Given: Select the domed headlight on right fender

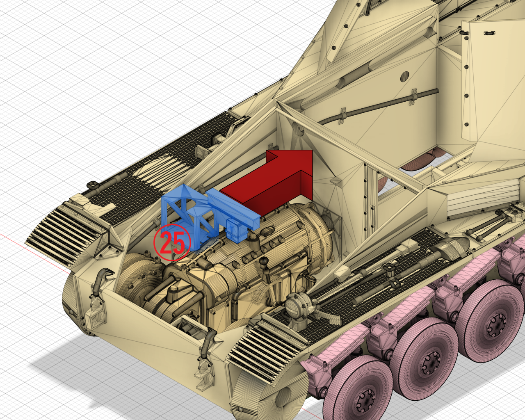Looking at the screenshot, I should click(298, 306).
